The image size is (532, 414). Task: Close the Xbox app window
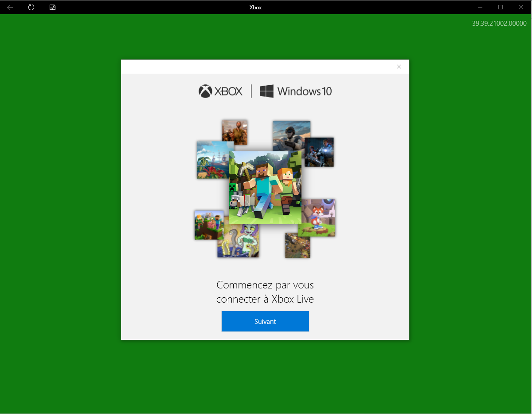point(521,7)
